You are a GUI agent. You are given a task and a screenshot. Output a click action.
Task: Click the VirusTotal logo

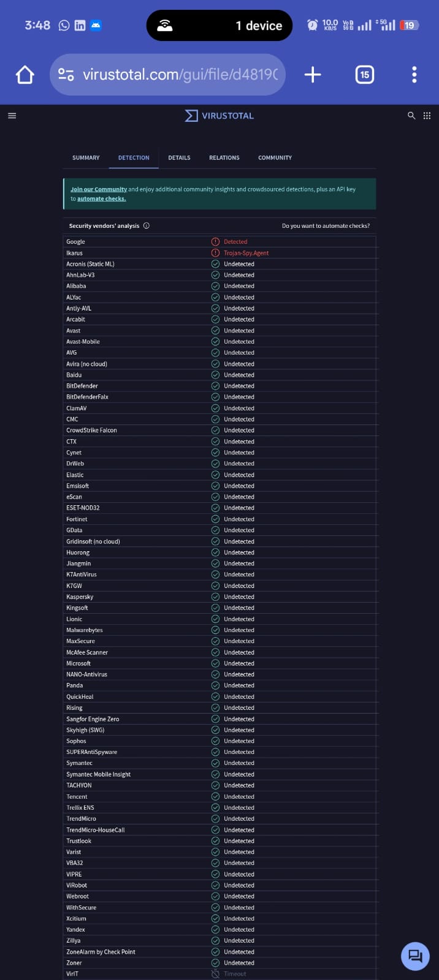[x=219, y=115]
